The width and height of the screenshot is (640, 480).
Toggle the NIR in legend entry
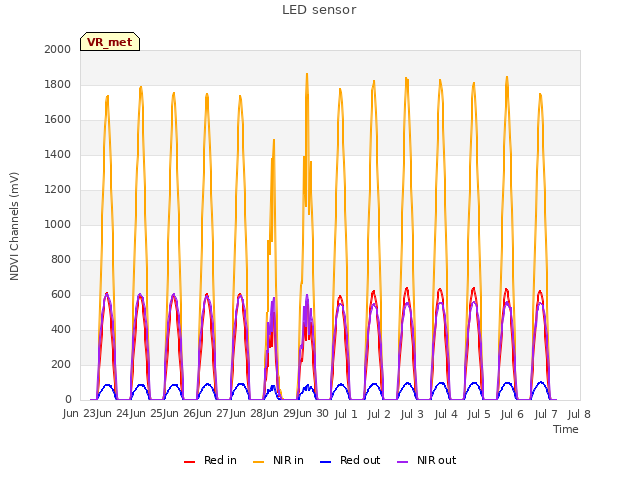point(278,460)
